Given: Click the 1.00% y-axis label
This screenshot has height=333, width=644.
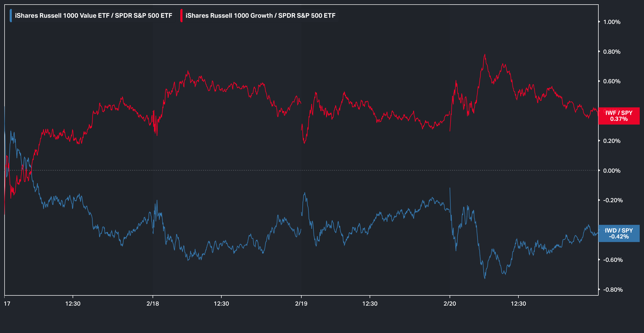Looking at the screenshot, I should tap(612, 22).
